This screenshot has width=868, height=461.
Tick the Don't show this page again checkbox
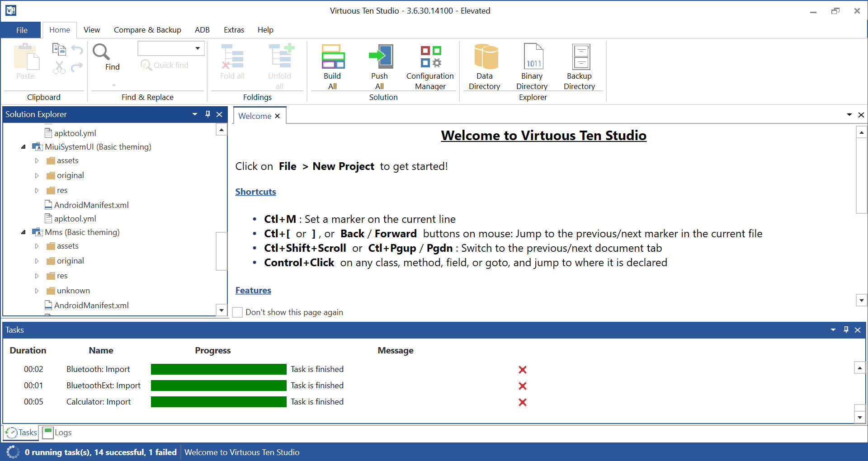coord(237,312)
